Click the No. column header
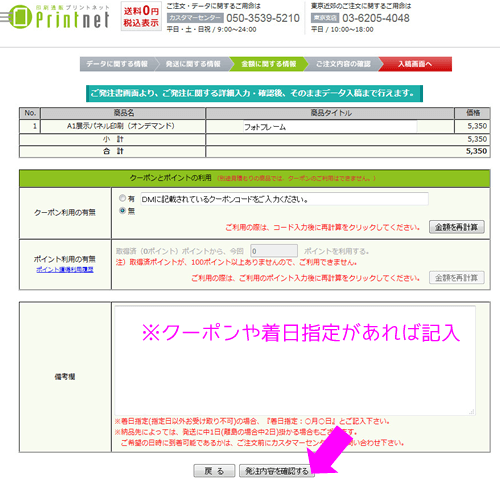 (x=30, y=113)
